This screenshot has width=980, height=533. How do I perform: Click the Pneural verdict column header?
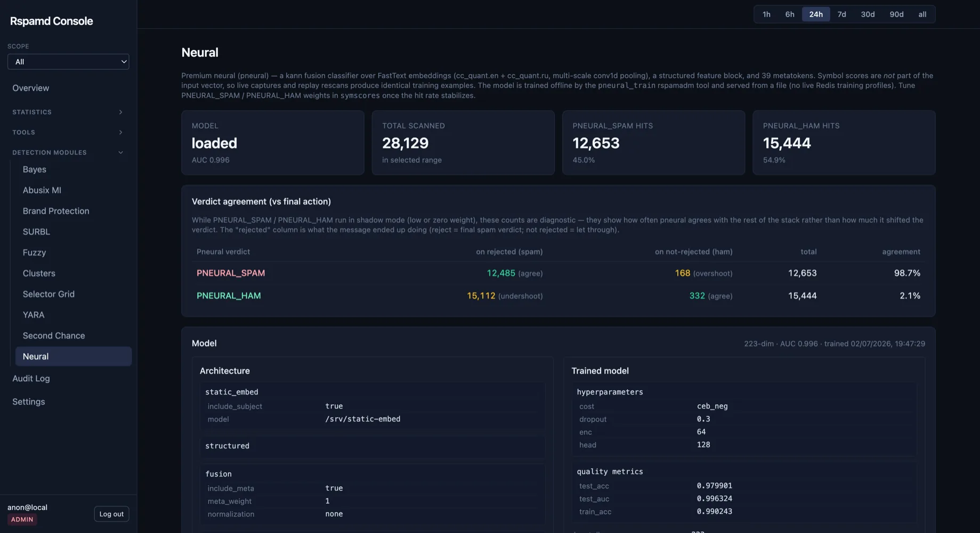[223, 252]
